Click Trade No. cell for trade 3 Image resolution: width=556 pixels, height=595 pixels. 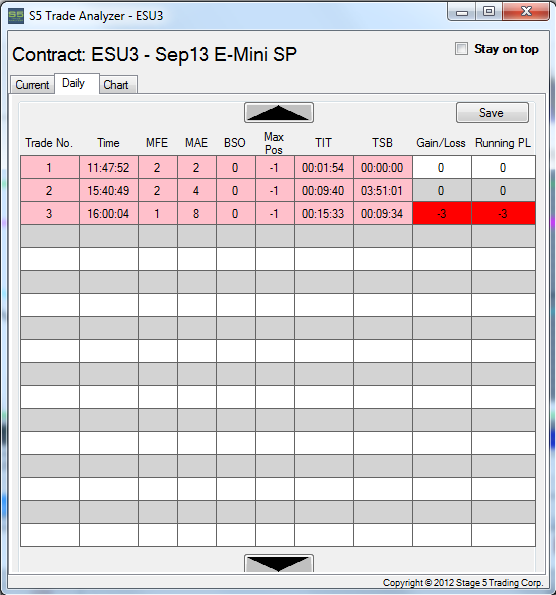pos(50,213)
